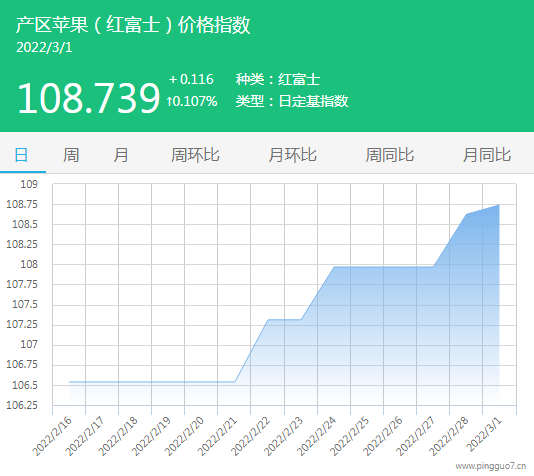Image resolution: width=534 pixels, height=476 pixels.
Task: Click the 2022/3/1 data point on chart
Action: [x=499, y=205]
